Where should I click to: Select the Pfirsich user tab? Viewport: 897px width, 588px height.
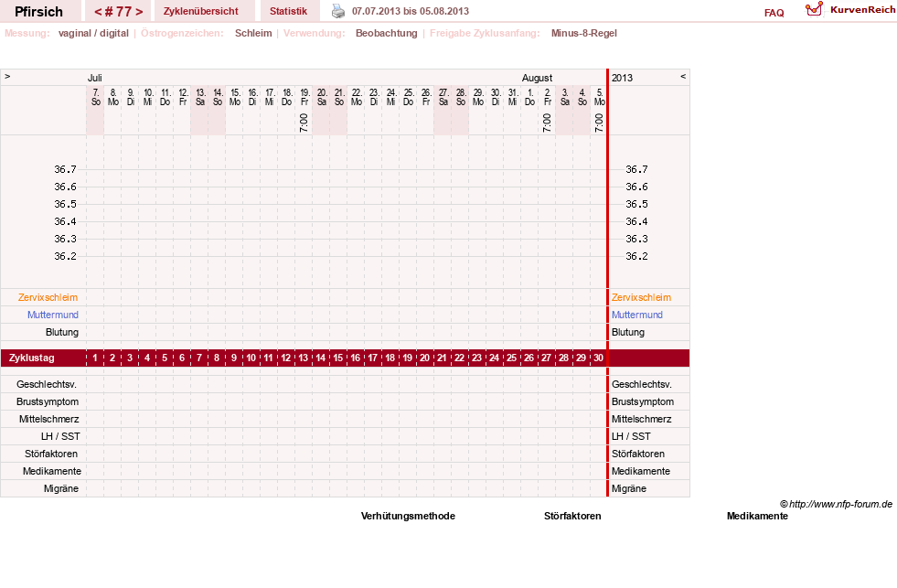(39, 11)
